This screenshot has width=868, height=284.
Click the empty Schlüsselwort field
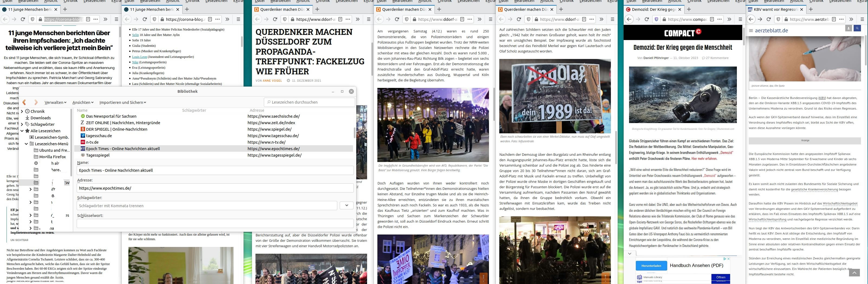point(215,223)
